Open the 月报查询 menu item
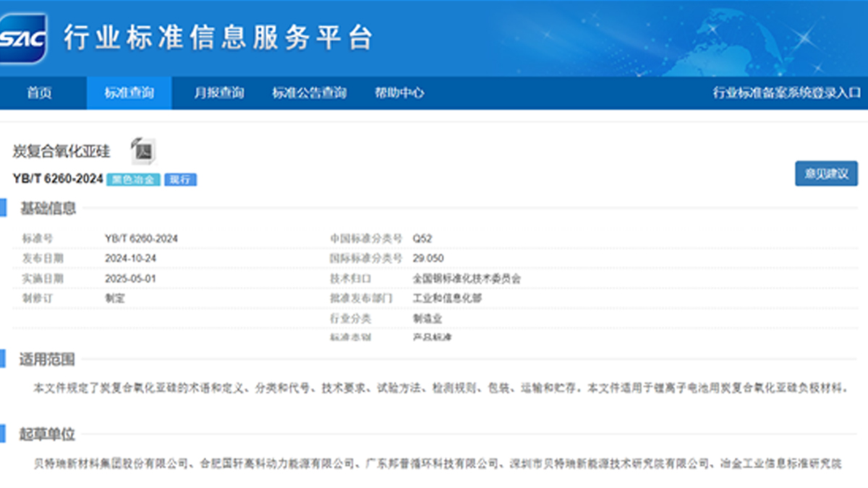Viewport: 868px width, 488px height. 218,93
